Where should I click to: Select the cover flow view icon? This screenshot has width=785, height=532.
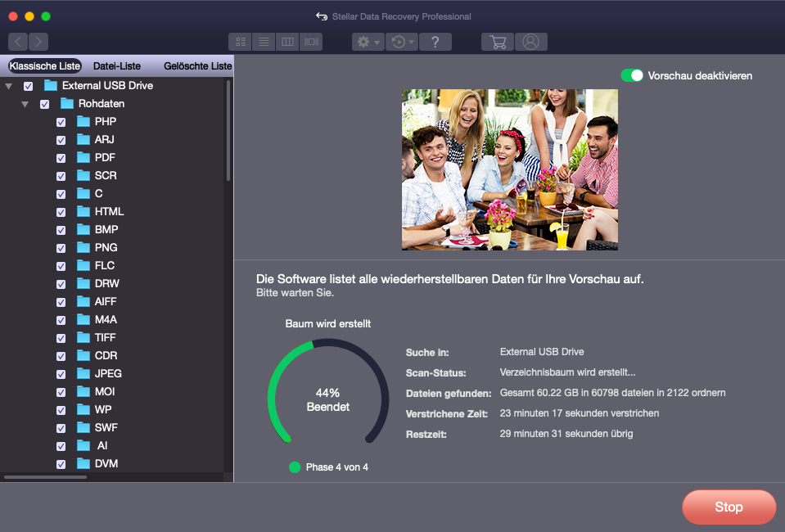point(311,42)
